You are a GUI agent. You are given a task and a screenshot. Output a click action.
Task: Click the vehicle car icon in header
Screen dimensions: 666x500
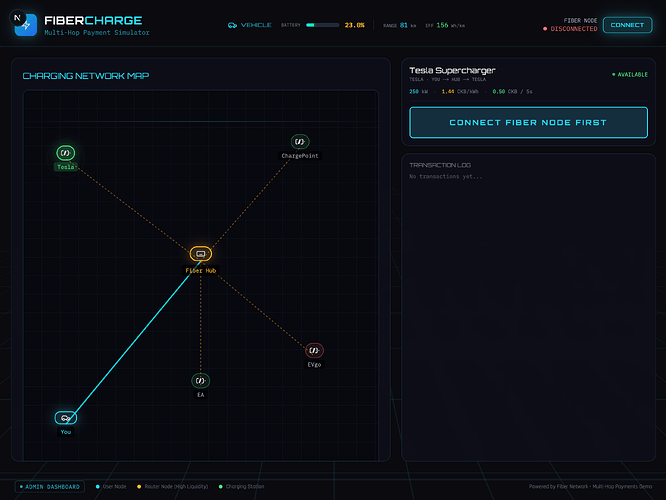232,25
